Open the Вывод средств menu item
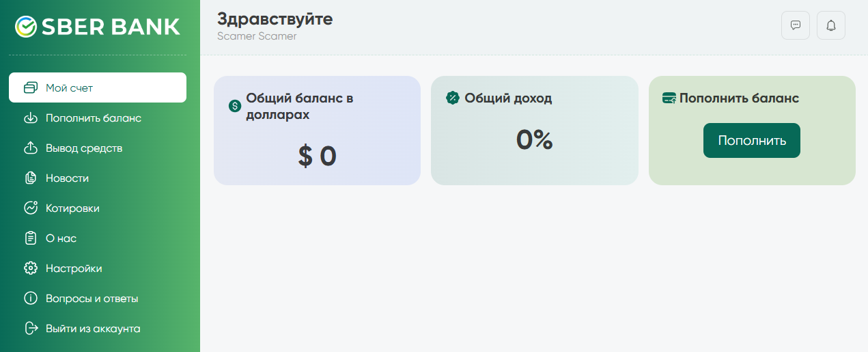 click(98, 148)
